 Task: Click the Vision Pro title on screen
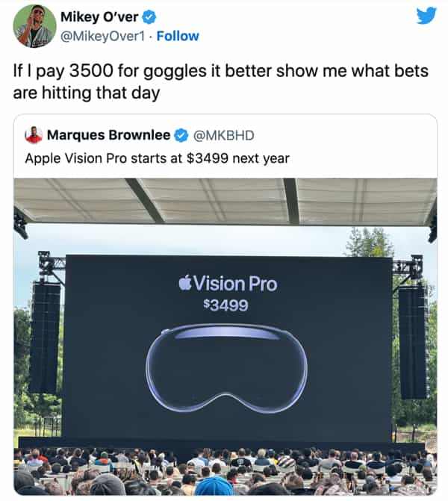(x=235, y=284)
